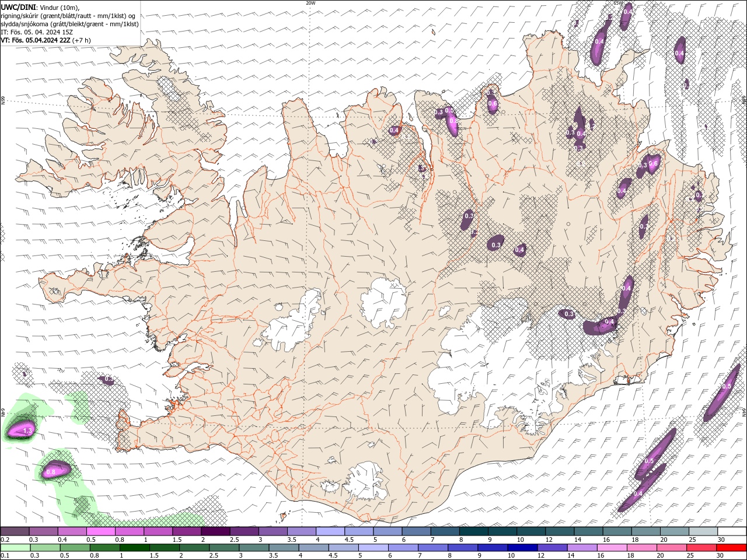This screenshot has height=560, width=747.
Task: Select the 0.5 bright pink swatch in upper legend row
Action: (101, 531)
